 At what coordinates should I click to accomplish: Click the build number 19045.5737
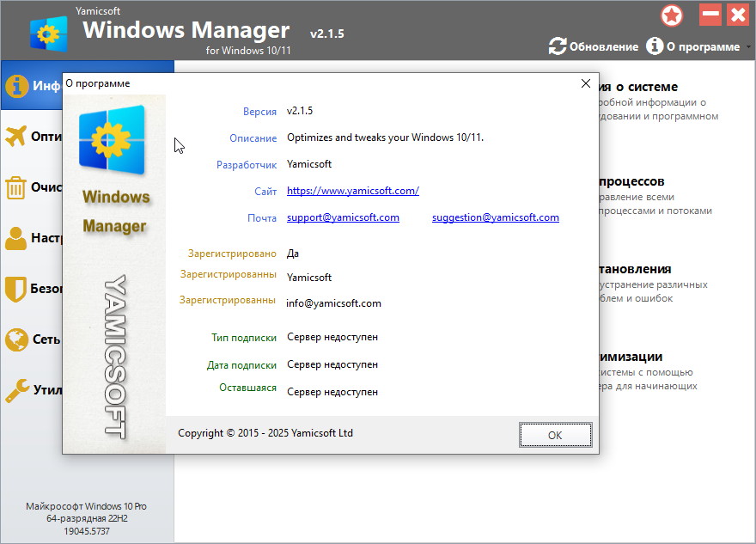87,531
